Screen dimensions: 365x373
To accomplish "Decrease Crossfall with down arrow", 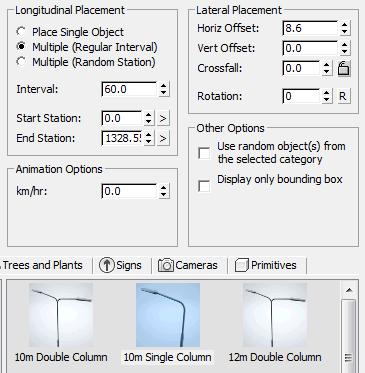I will pos(327,72).
